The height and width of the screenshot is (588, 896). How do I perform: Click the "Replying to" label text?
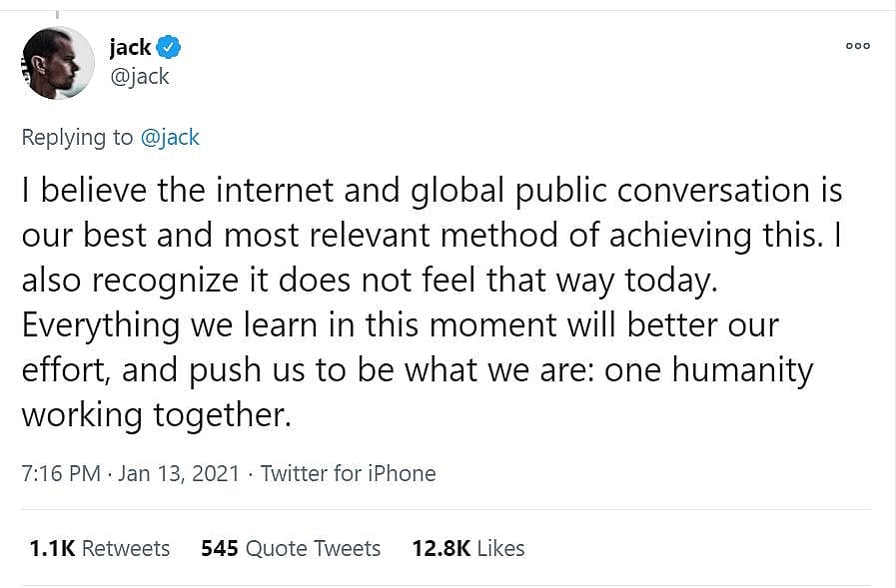click(77, 137)
